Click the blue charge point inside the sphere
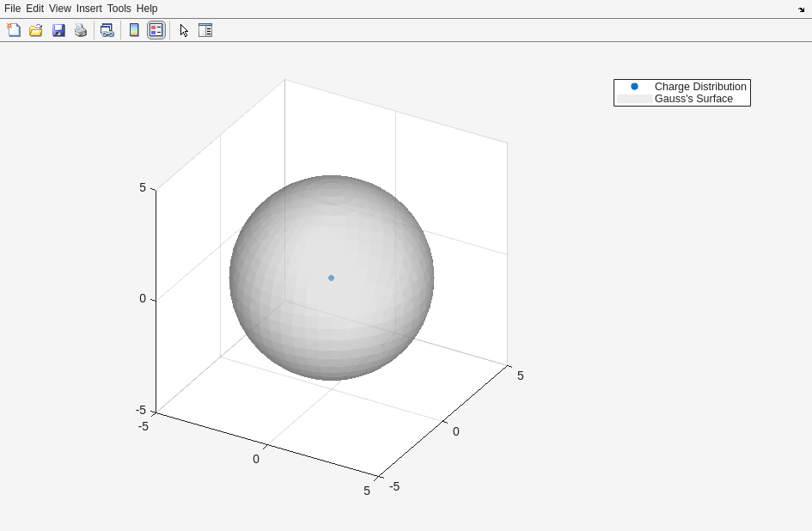 331,278
